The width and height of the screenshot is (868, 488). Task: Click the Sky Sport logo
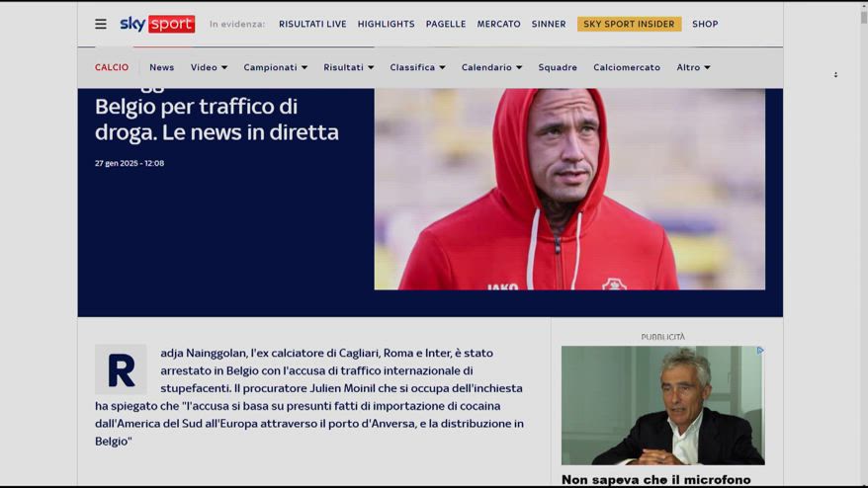157,24
